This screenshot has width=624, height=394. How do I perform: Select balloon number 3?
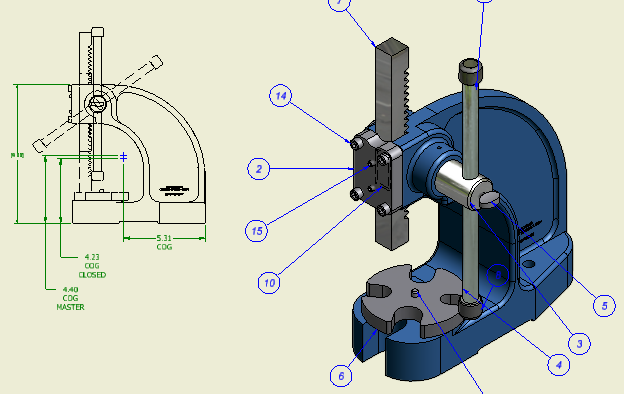[579, 343]
